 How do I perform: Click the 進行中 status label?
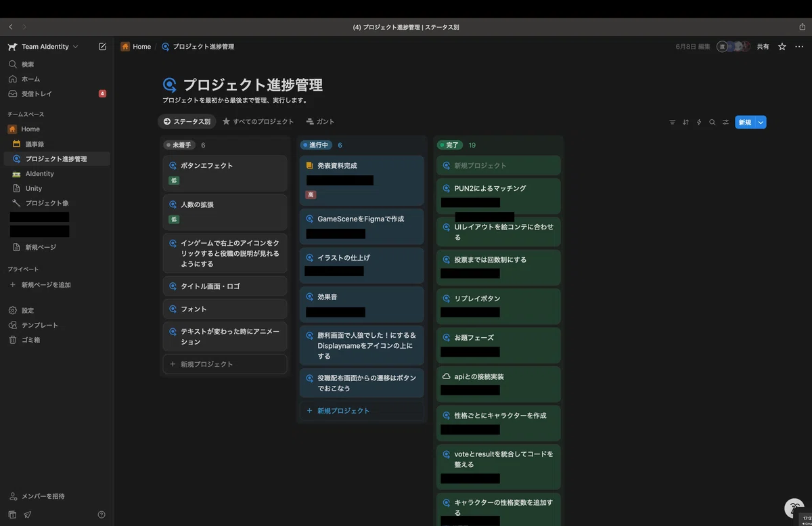tap(317, 145)
